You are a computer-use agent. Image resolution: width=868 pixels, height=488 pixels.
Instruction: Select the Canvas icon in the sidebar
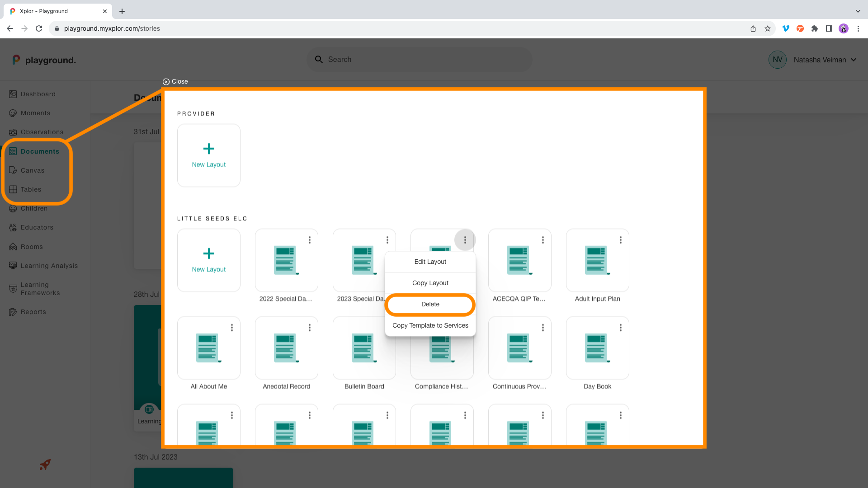pos(13,170)
